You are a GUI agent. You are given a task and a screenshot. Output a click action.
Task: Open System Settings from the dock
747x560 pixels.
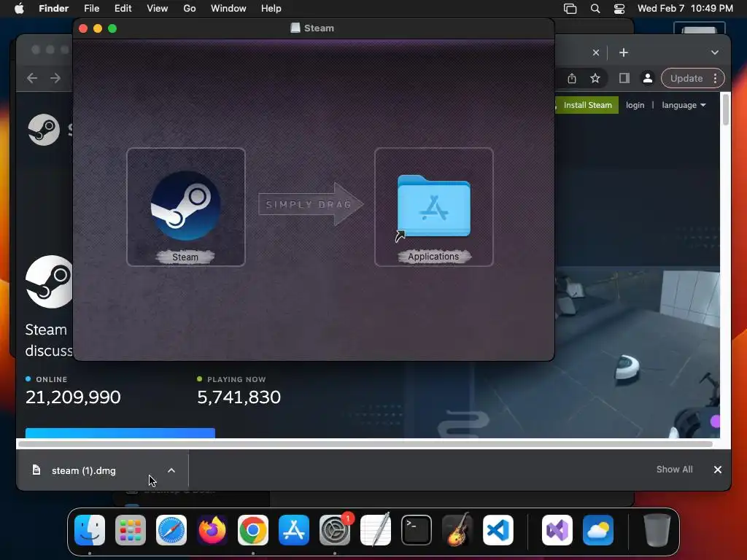point(335,530)
